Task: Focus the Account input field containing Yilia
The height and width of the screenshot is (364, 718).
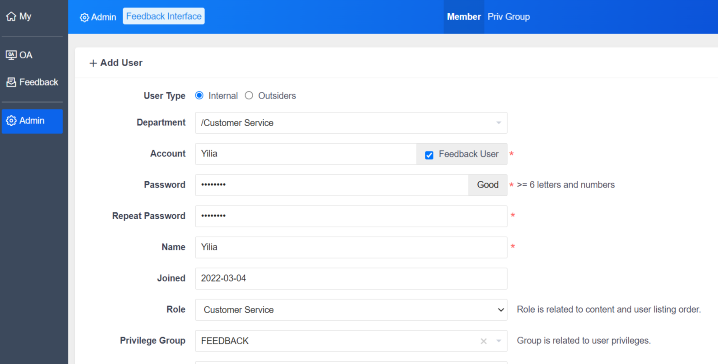Action: point(306,154)
